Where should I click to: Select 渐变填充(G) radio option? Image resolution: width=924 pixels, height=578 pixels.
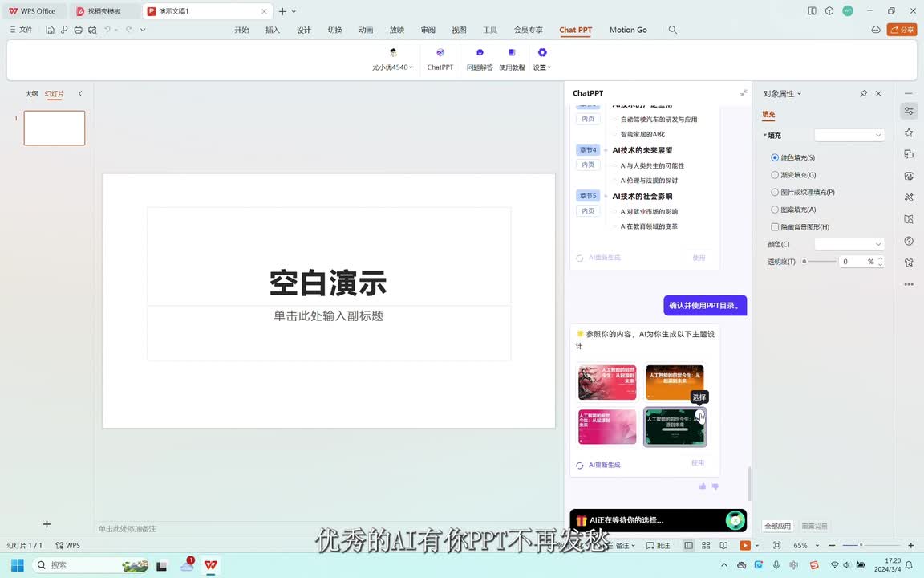(x=775, y=175)
